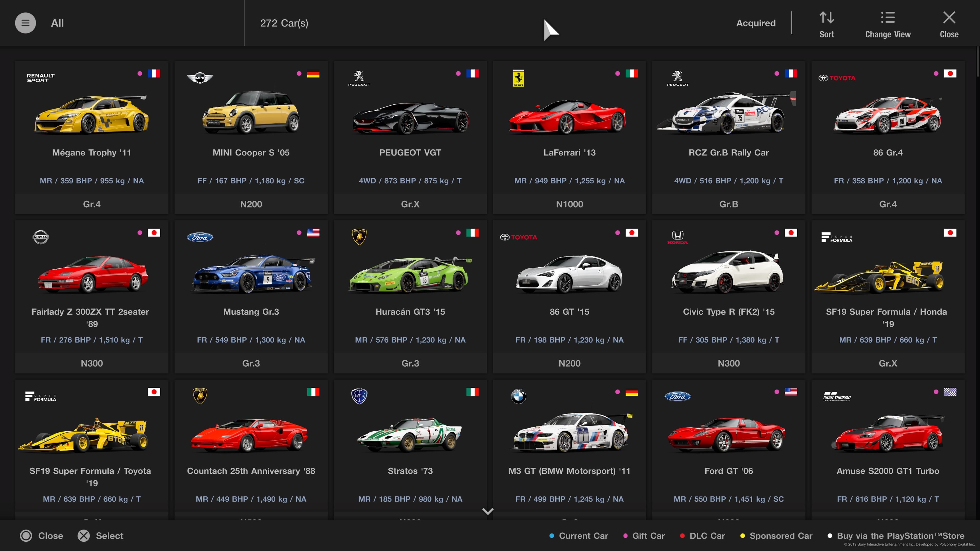Image resolution: width=980 pixels, height=551 pixels.
Task: Expand more cars with the down chevron
Action: [488, 511]
